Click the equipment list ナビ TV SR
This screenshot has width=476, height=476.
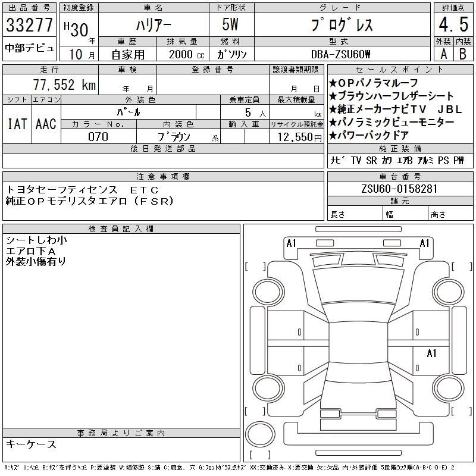pos(397,160)
